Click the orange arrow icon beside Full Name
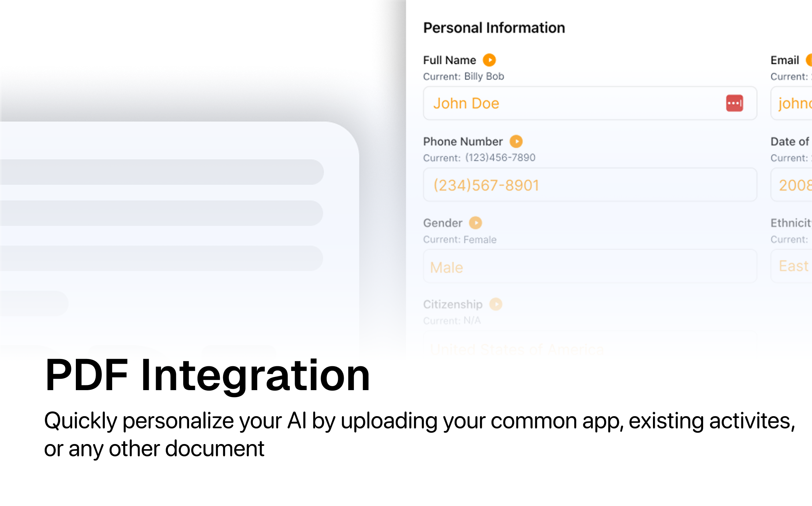The image size is (812, 506). [x=489, y=60]
